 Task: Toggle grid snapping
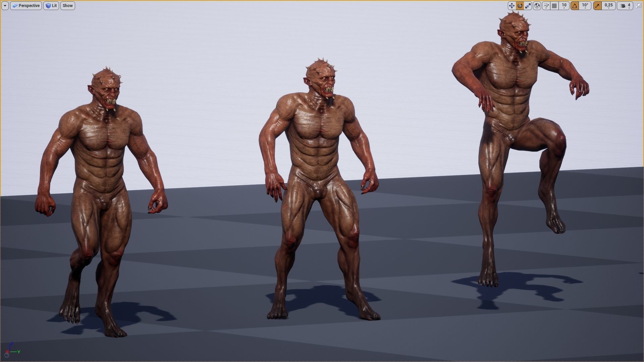coord(554,6)
